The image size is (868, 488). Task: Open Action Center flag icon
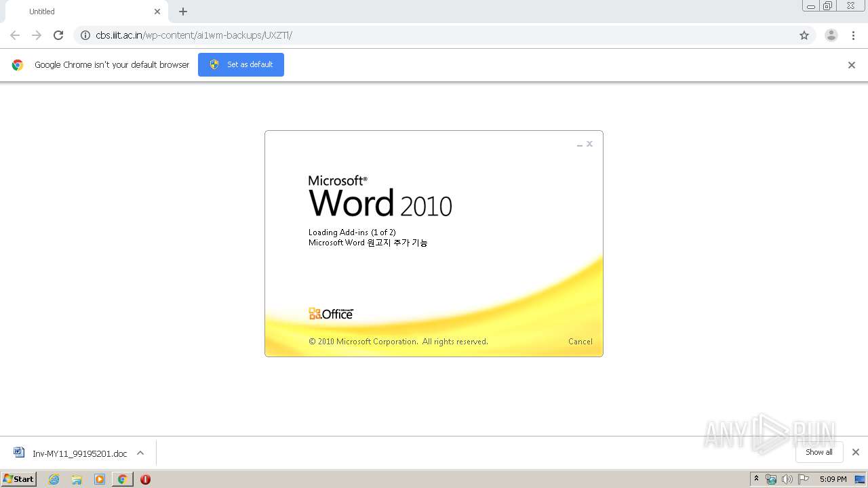804,479
